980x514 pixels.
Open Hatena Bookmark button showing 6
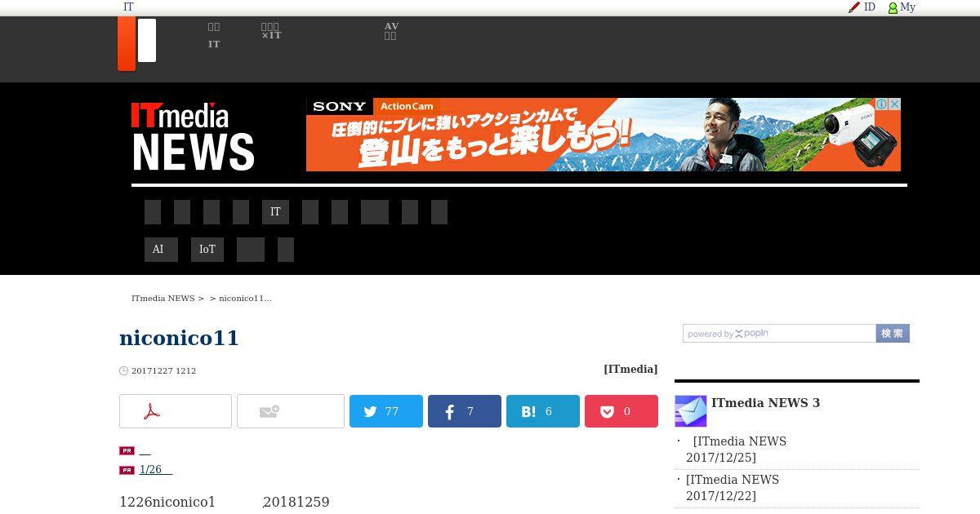pos(543,411)
